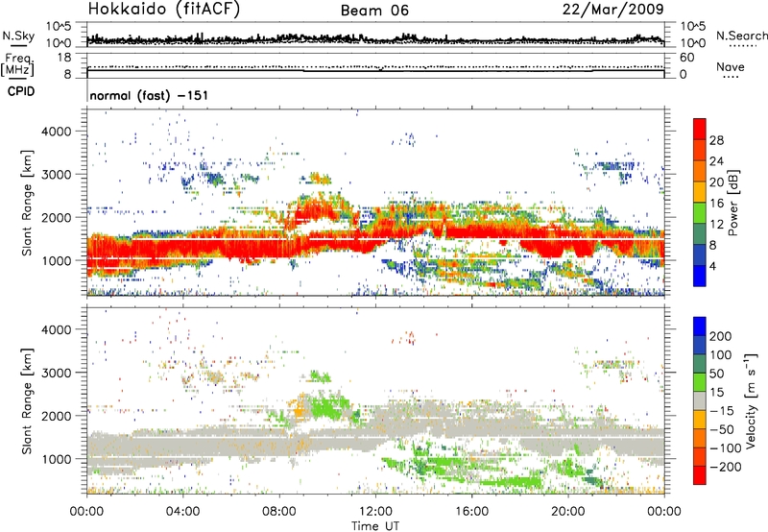Select the 04:00 time tick label
This screenshot has height=532, width=768.
[182, 512]
